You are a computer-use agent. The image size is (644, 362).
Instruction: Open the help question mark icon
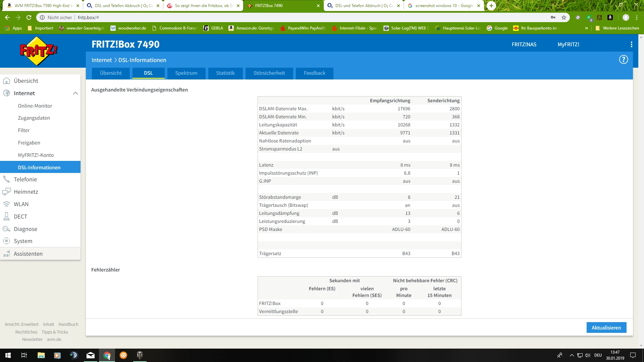tap(623, 60)
